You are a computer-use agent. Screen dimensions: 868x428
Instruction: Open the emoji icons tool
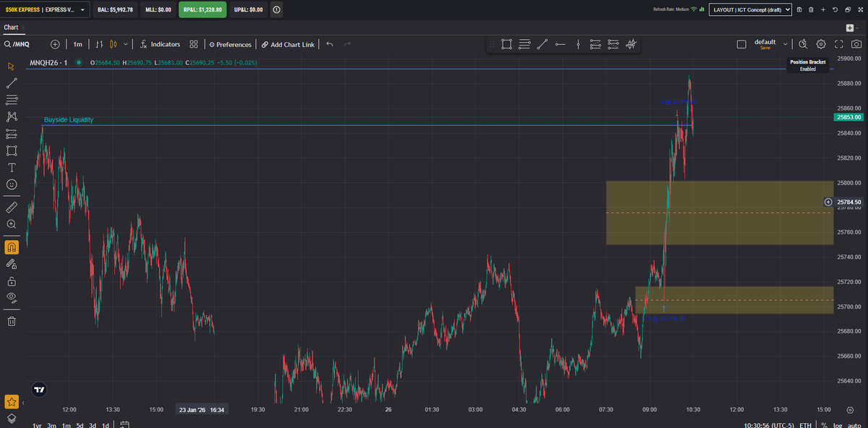(11, 184)
